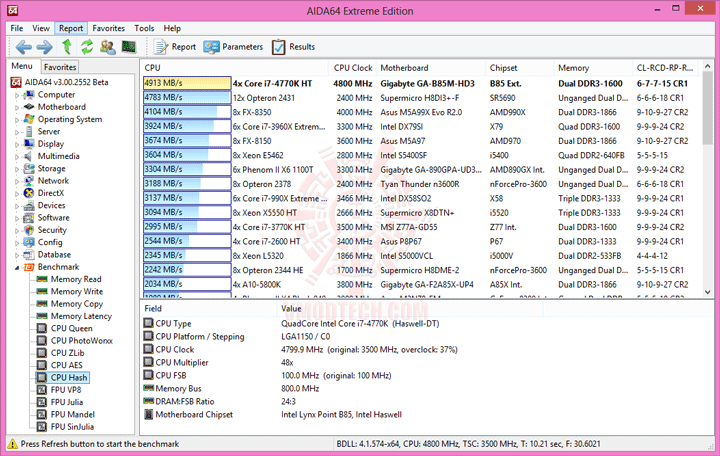Image resolution: width=720 pixels, height=456 pixels.
Task: Click the green monitor toolbar icon
Action: point(129,47)
